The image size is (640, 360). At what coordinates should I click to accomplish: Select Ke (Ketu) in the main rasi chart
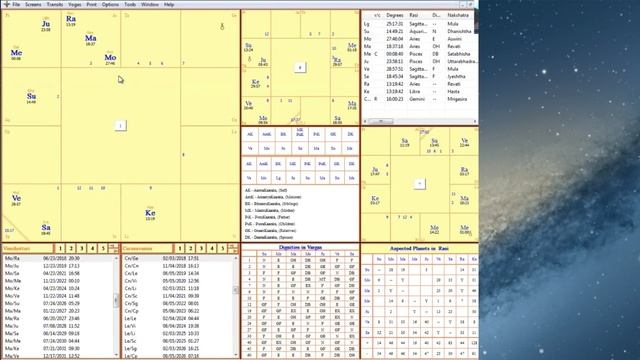coord(150,213)
